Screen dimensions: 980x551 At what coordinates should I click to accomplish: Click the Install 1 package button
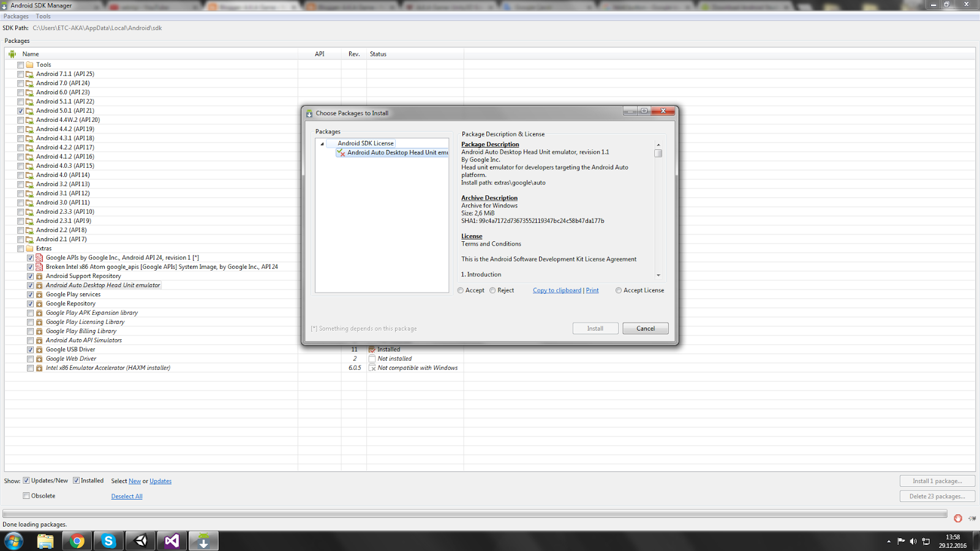click(937, 481)
